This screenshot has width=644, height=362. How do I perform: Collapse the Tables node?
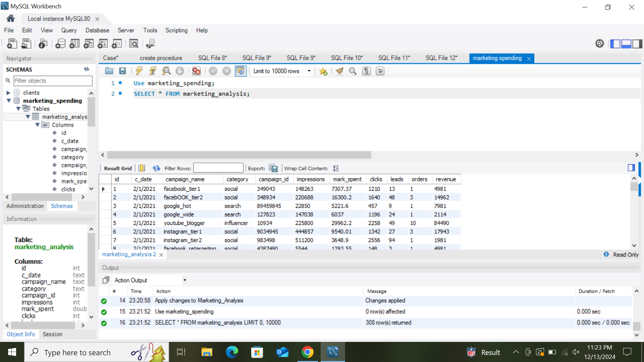point(18,109)
